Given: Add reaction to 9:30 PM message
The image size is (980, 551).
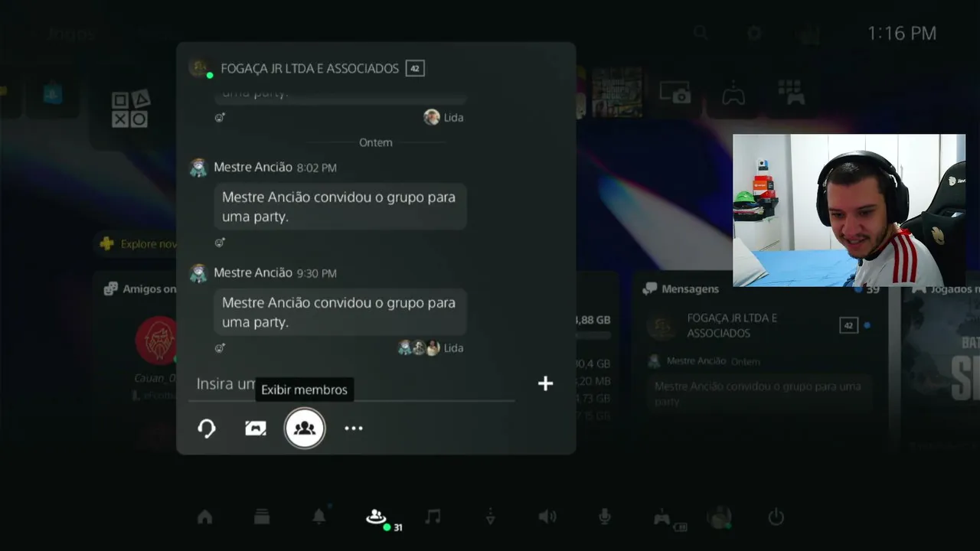Looking at the screenshot, I should point(220,348).
